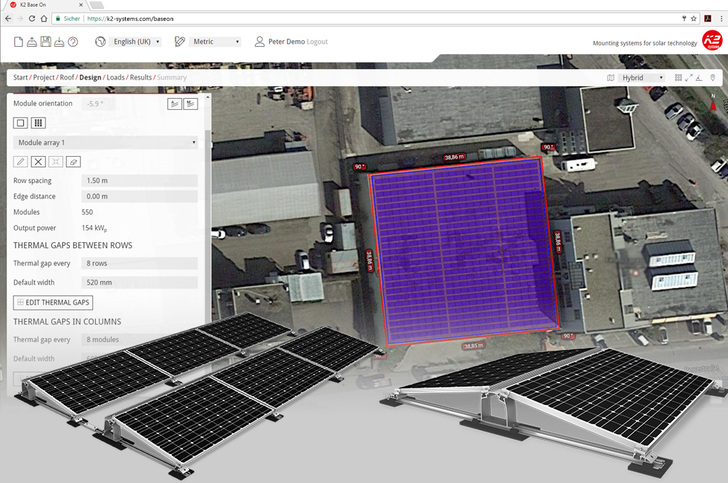Screen dimensions: 728x483
Task: Click the greyed centre-align array icon
Action: click(56, 162)
